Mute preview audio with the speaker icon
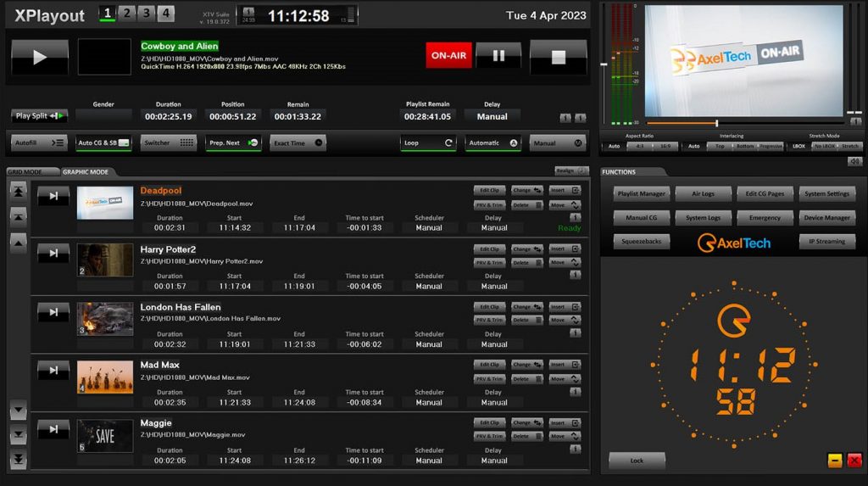This screenshot has width=868, height=486. coord(854,161)
